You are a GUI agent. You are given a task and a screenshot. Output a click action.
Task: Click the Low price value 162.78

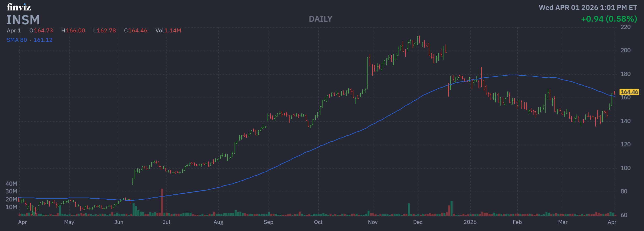pyautogui.click(x=106, y=31)
